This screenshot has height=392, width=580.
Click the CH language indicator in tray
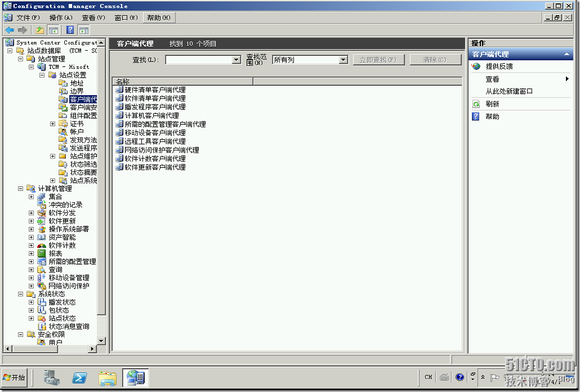429,377
